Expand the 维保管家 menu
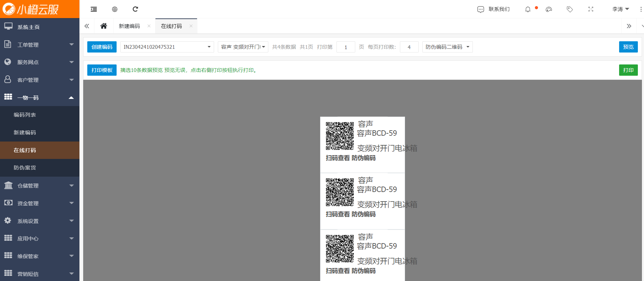The height and width of the screenshot is (281, 644). pyautogui.click(x=40, y=256)
